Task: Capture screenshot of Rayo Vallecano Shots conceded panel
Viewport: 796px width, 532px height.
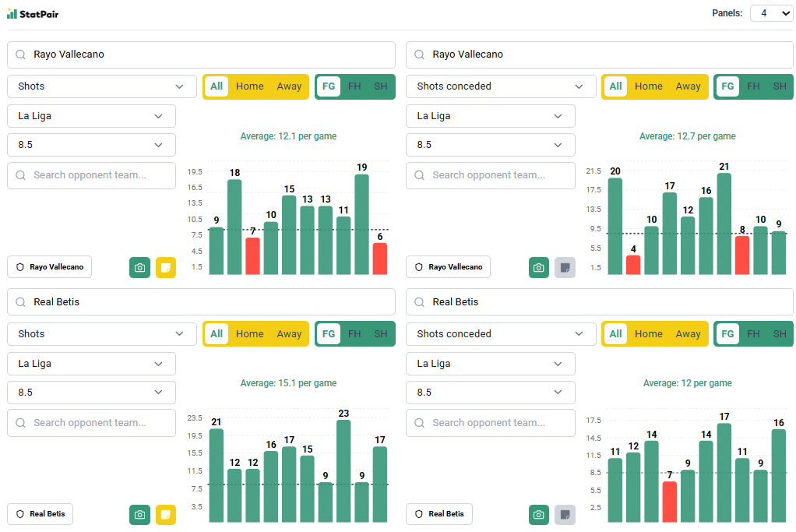Action: pos(538,267)
